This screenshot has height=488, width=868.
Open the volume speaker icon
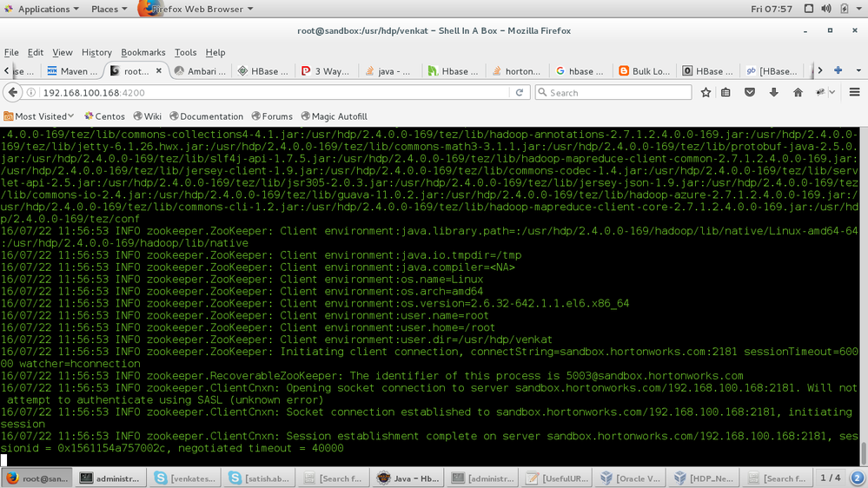coord(826,9)
